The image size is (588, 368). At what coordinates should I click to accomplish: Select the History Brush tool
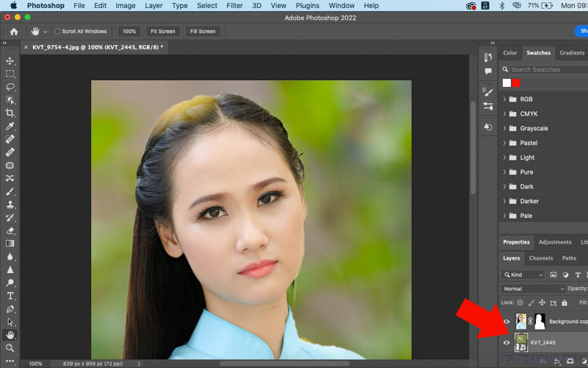pos(10,217)
